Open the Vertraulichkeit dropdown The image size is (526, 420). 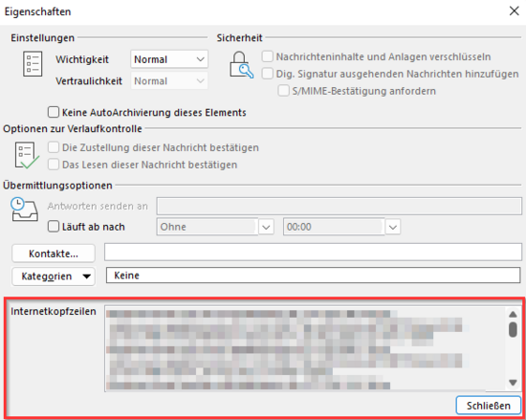pyautogui.click(x=169, y=81)
